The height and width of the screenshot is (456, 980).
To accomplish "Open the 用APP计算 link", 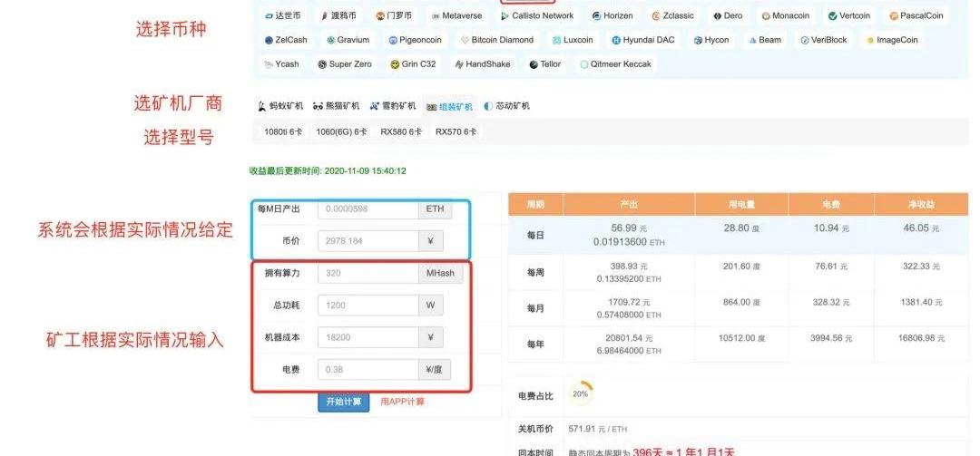I will point(402,402).
